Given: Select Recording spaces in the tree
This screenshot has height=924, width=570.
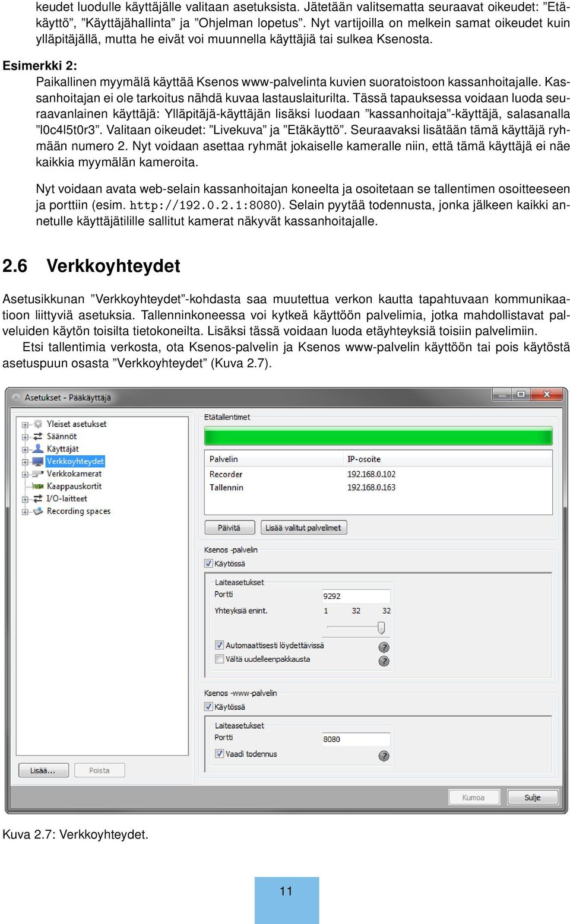Looking at the screenshot, I should pyautogui.click(x=78, y=511).
